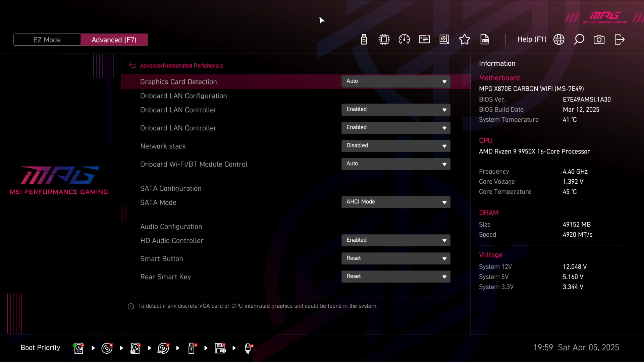
Task: Open the language globe icon
Action: tap(559, 40)
